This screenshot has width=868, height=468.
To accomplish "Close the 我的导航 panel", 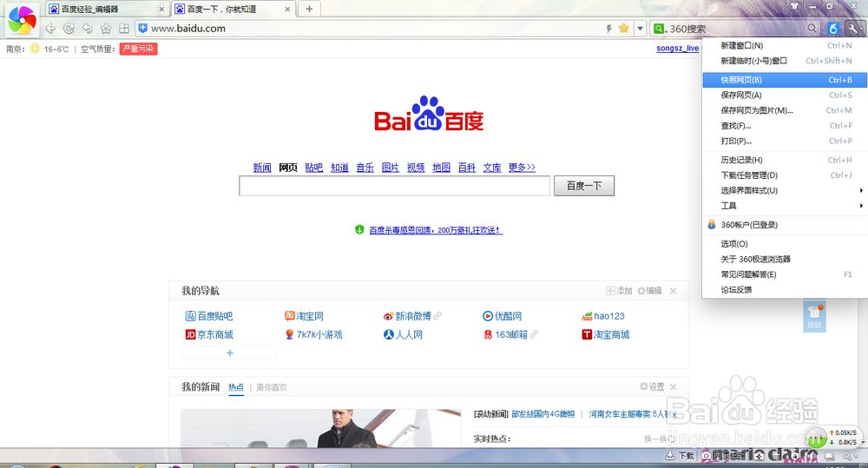I will click(x=674, y=291).
